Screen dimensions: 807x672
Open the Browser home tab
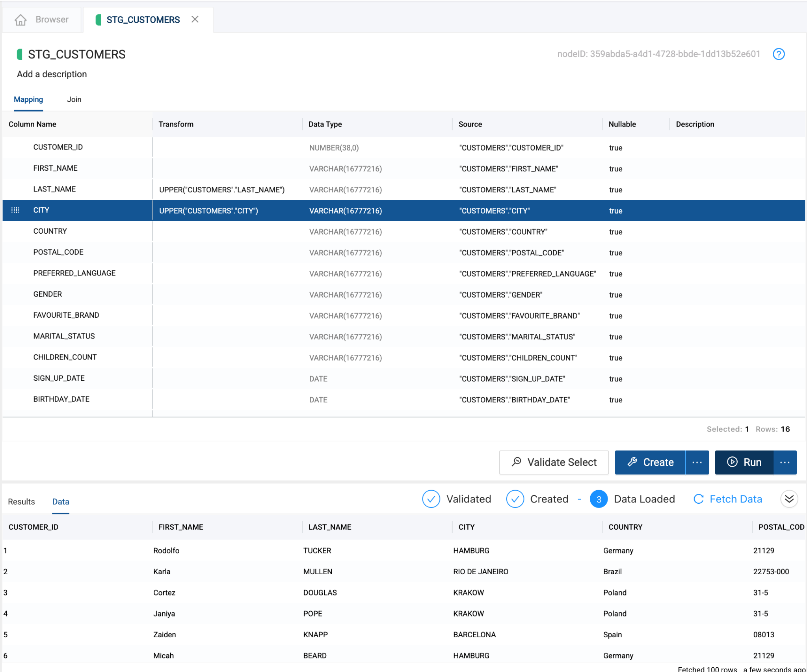click(41, 19)
